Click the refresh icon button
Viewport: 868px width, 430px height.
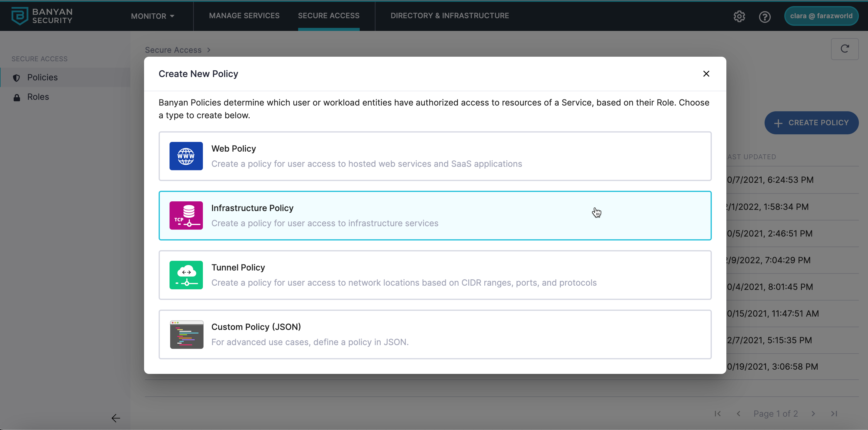(x=844, y=49)
